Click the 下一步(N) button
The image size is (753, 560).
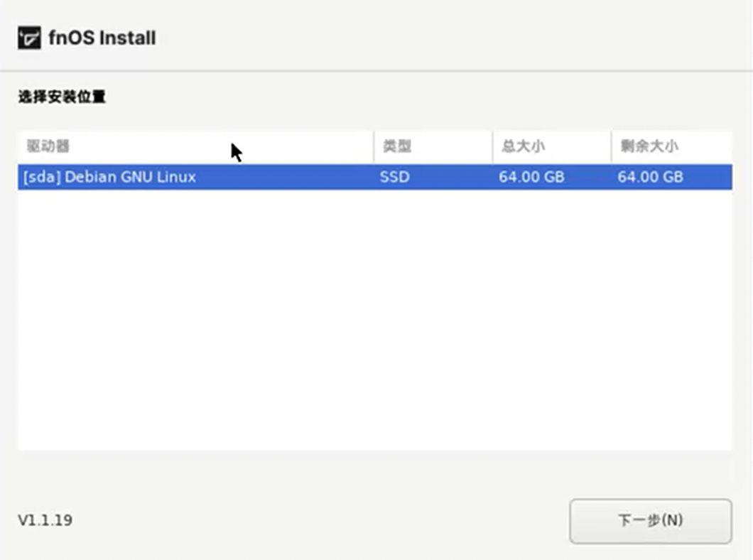(651, 521)
